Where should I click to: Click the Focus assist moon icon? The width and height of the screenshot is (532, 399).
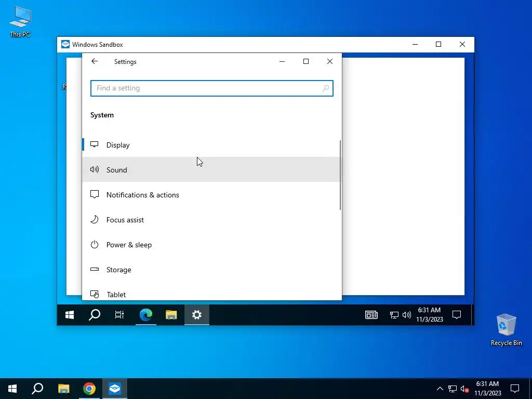click(95, 219)
